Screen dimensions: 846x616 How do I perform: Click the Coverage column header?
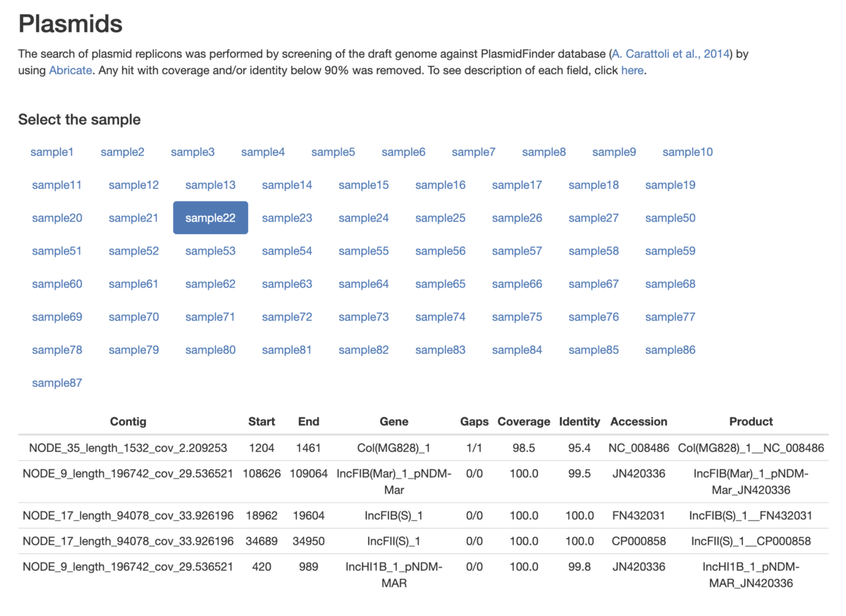(524, 421)
